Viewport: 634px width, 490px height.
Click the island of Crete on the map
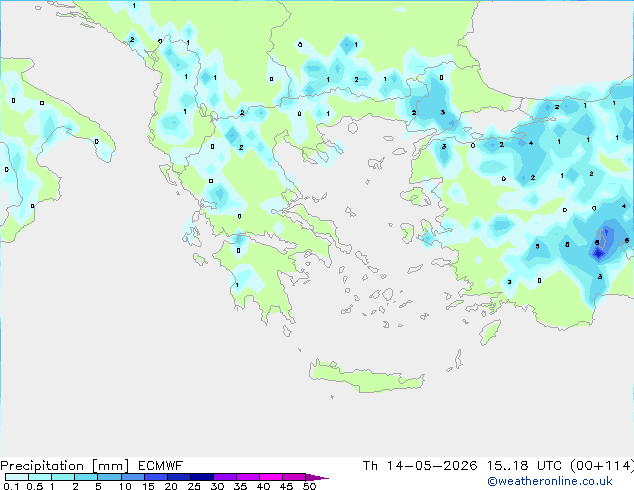click(366, 377)
